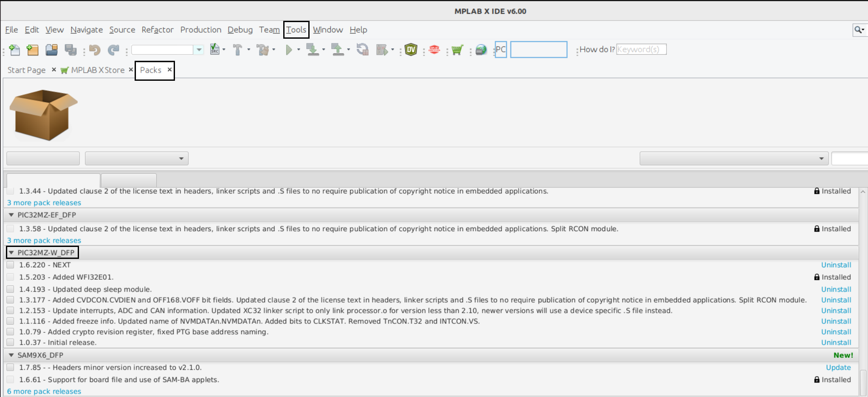The width and height of the screenshot is (868, 397).
Task: Uninstall pack version 1.4.193
Action: click(x=836, y=289)
